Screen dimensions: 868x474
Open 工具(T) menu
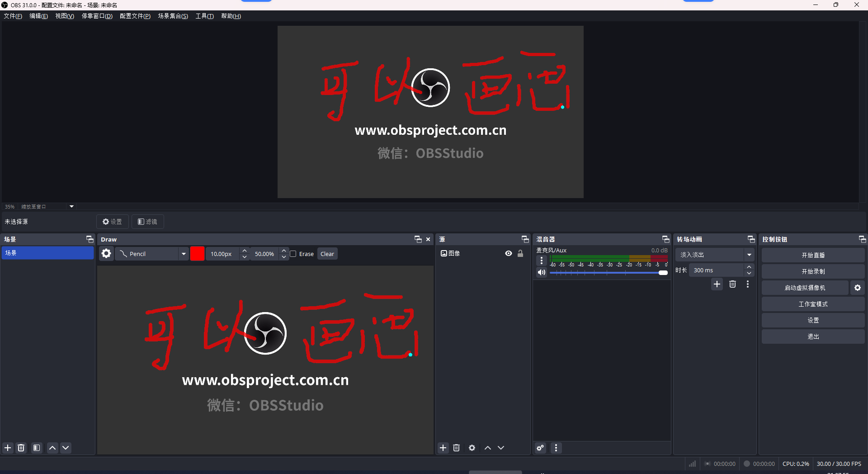pos(204,16)
